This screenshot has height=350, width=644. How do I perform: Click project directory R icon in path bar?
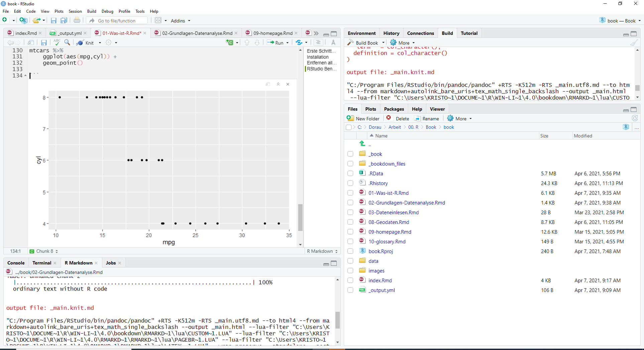tap(626, 127)
